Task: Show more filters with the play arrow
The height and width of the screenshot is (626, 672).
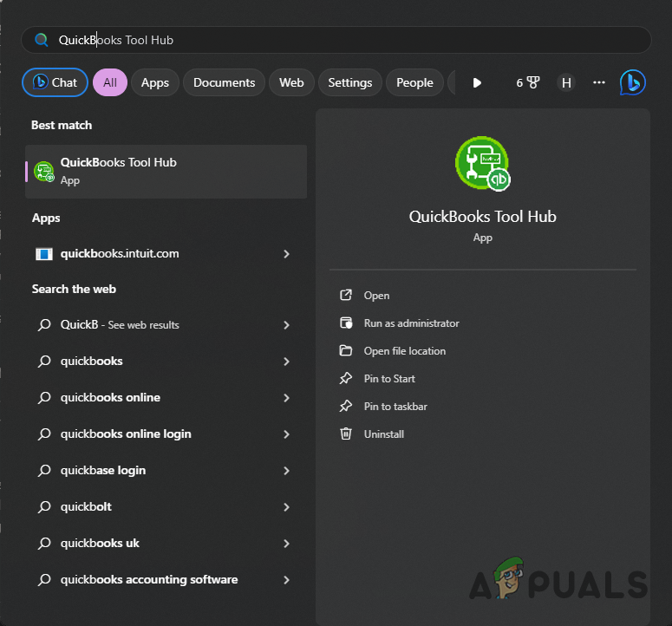Action: tap(477, 82)
